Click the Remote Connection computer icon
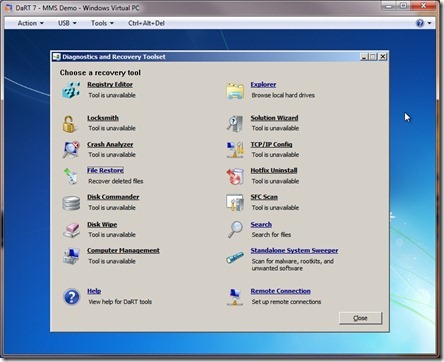This screenshot has width=444, height=362. pos(235,297)
